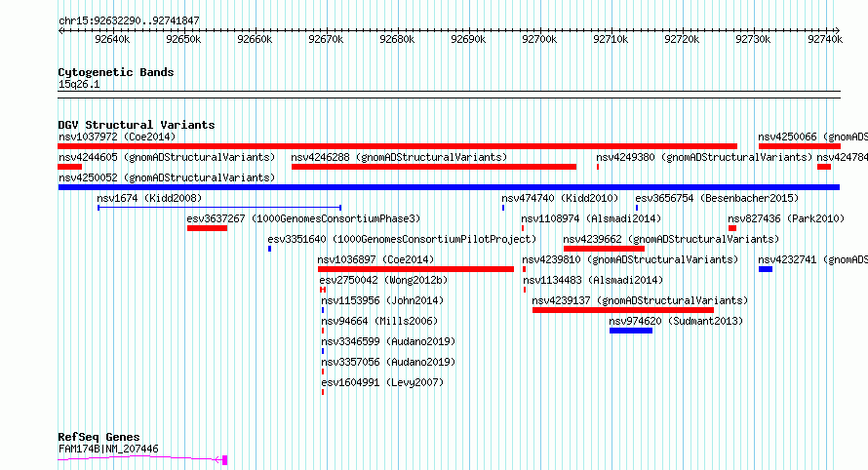The width and height of the screenshot is (868, 470).
Task: Click nsv4239662 gnomAD variant label
Action: (x=672, y=239)
